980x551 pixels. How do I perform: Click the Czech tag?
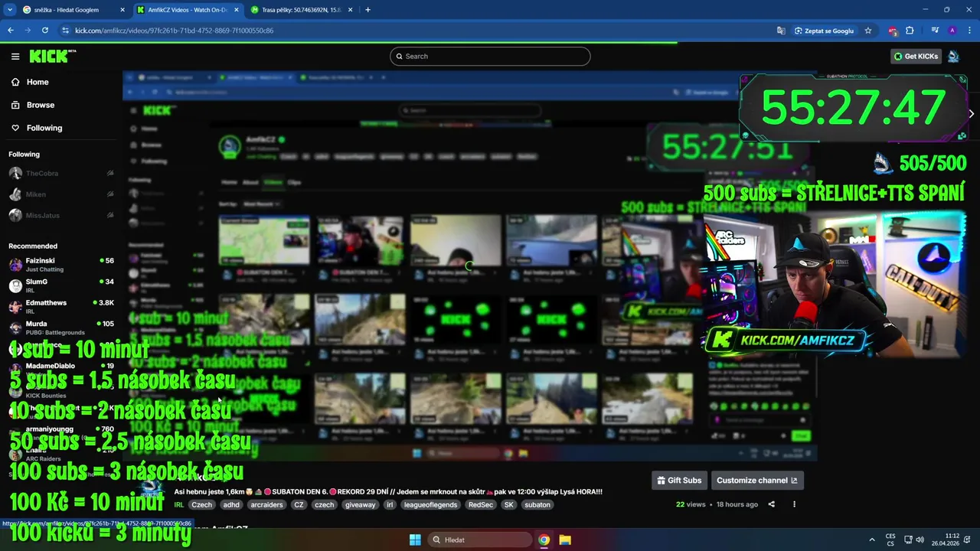tap(201, 505)
